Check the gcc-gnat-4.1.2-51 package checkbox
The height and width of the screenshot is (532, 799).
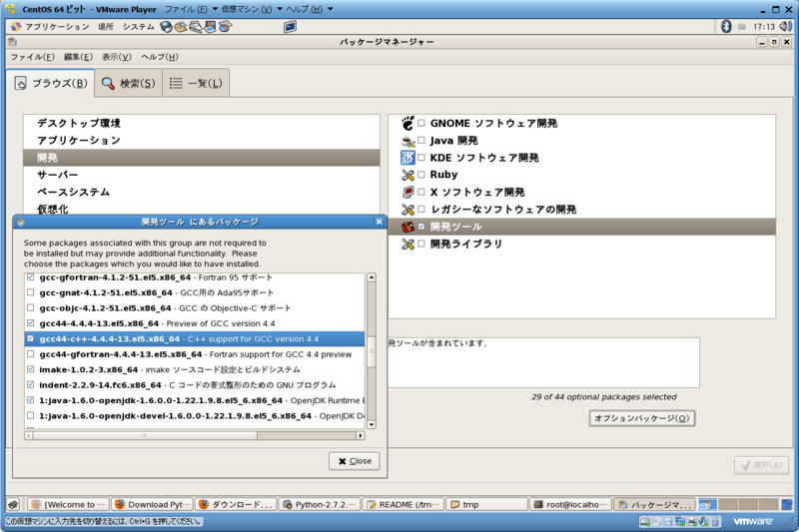[31, 292]
